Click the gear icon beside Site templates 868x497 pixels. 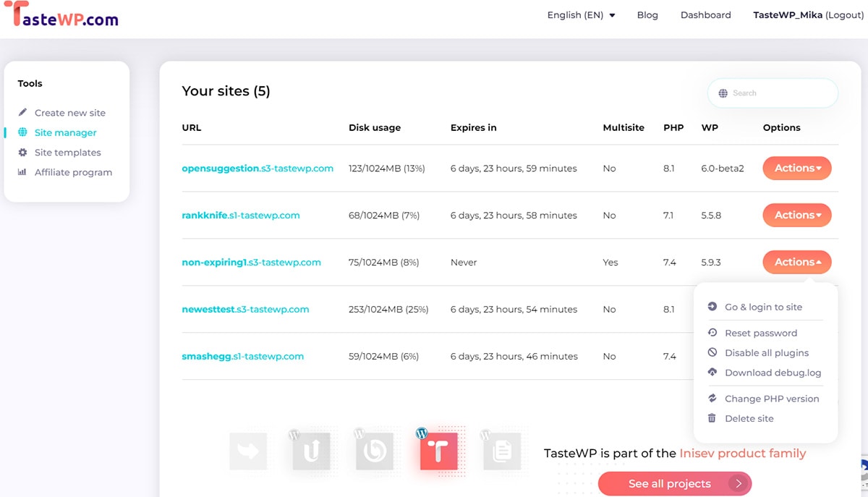22,153
